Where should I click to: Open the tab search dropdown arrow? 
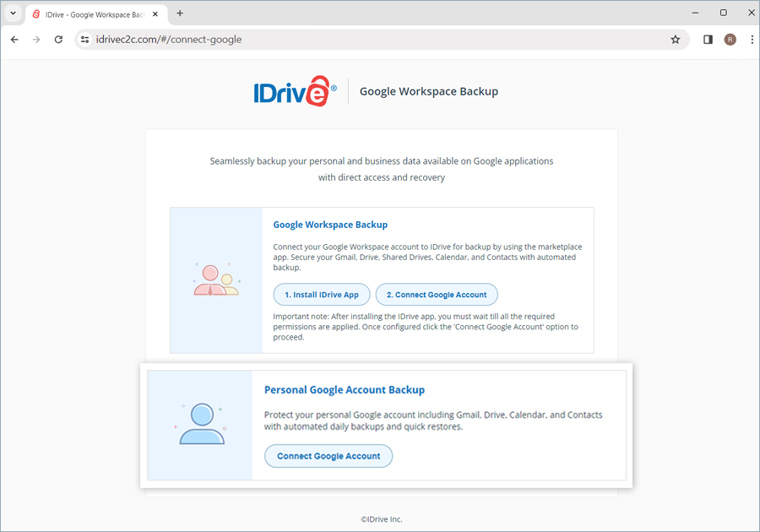(x=13, y=14)
